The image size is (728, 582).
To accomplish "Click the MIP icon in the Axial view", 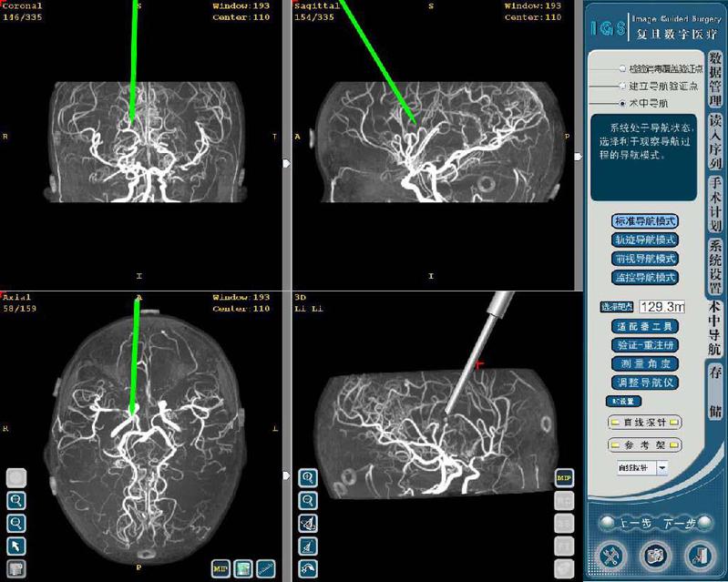I will (220, 568).
